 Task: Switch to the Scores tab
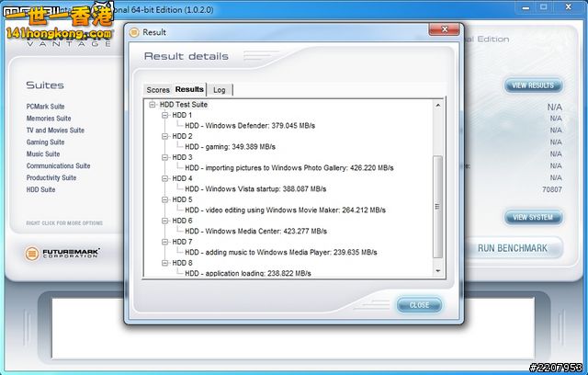pos(158,89)
